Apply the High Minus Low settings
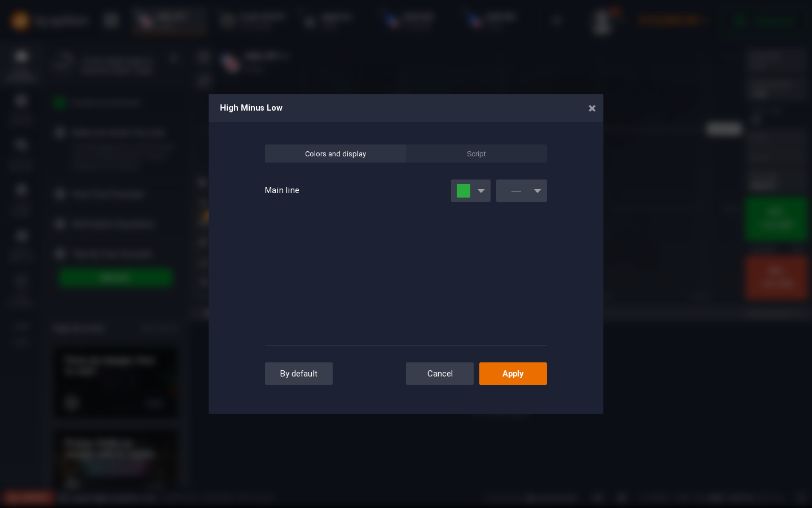 coord(513,374)
